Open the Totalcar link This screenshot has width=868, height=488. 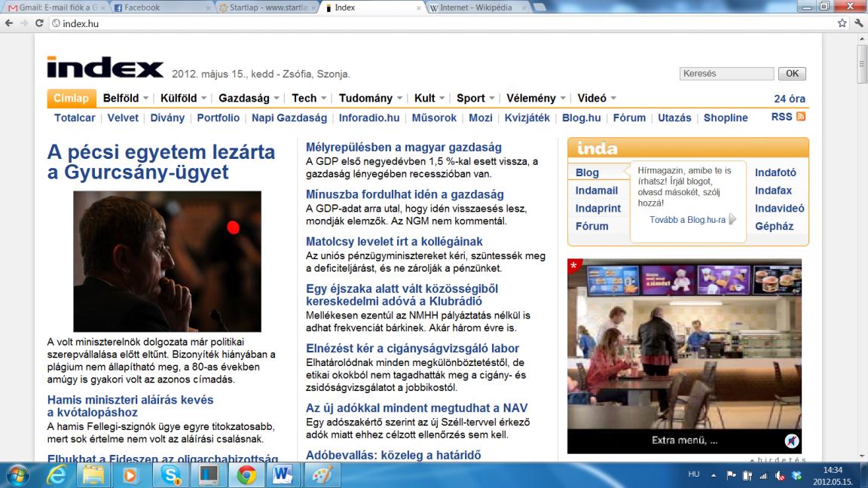(x=75, y=117)
